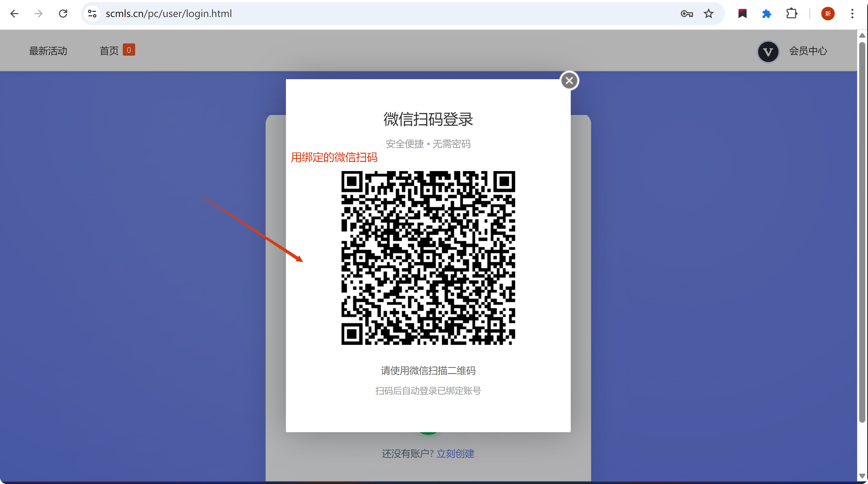
Task: Open the Chrome profile avatar menu
Action: pyautogui.click(x=828, y=14)
